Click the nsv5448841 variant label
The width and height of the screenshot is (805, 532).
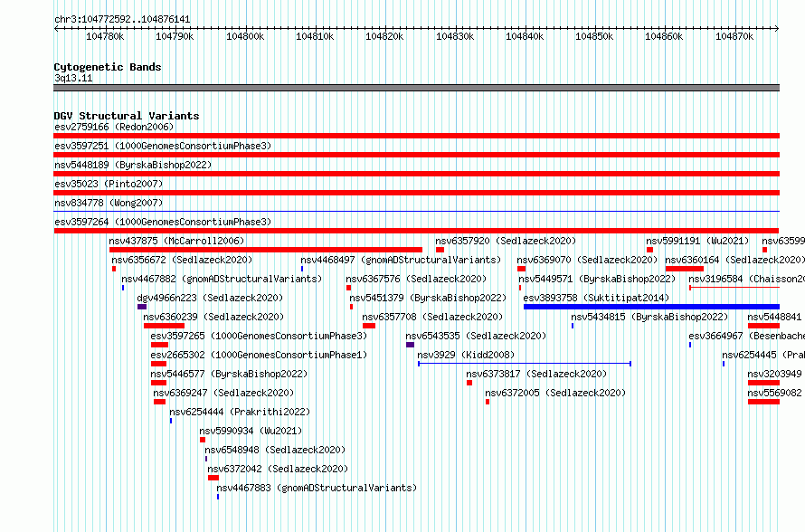[774, 317]
